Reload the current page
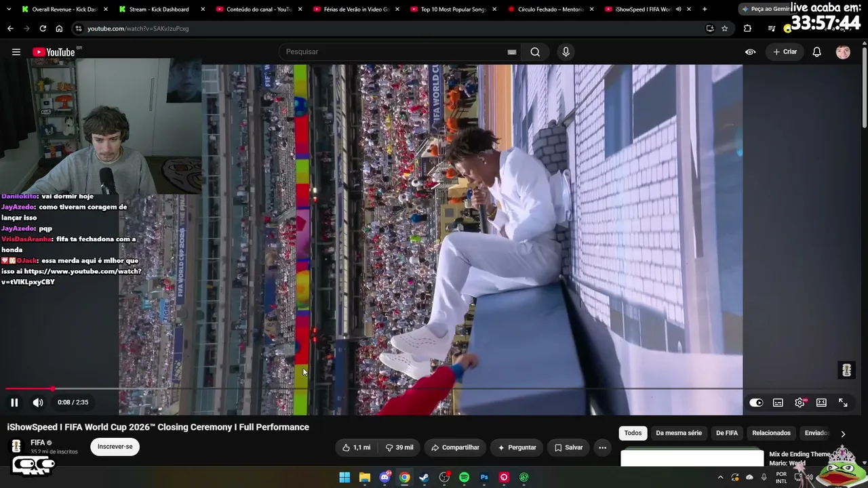 click(x=43, y=28)
